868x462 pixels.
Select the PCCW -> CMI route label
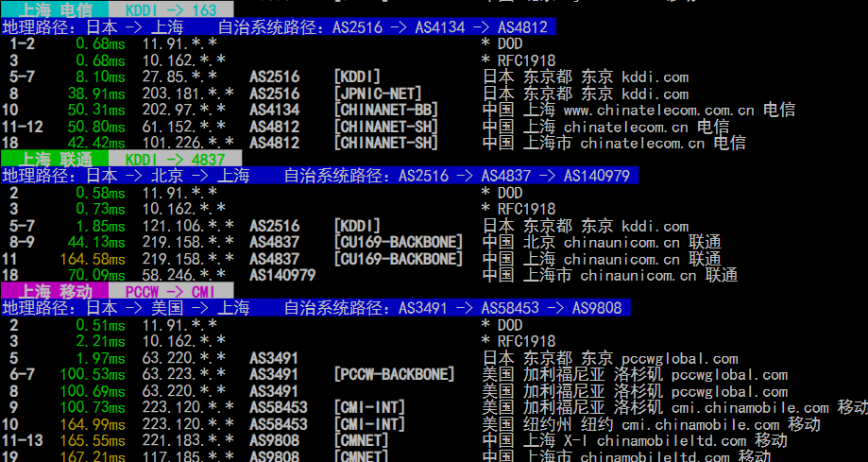point(171,291)
